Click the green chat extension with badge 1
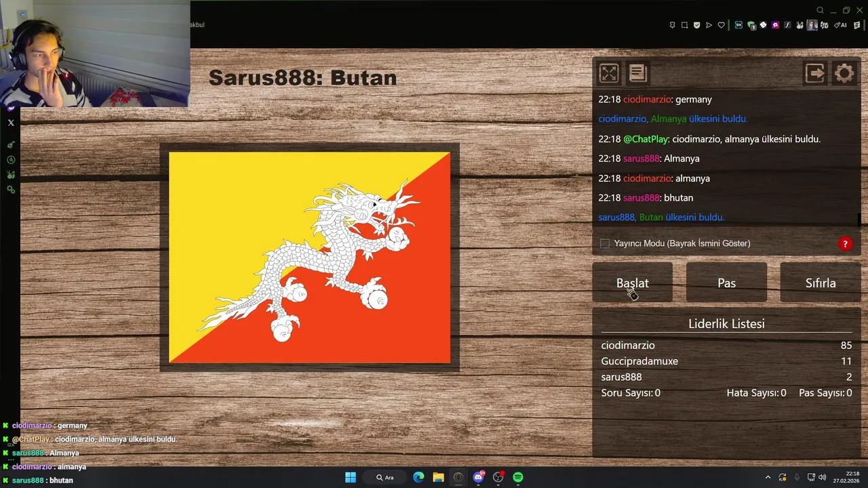 pyautogui.click(x=751, y=26)
